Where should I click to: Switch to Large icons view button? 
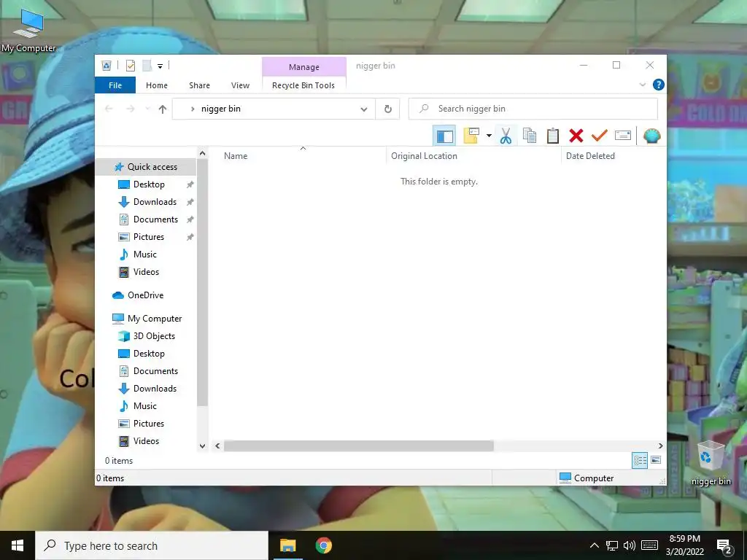point(656,460)
